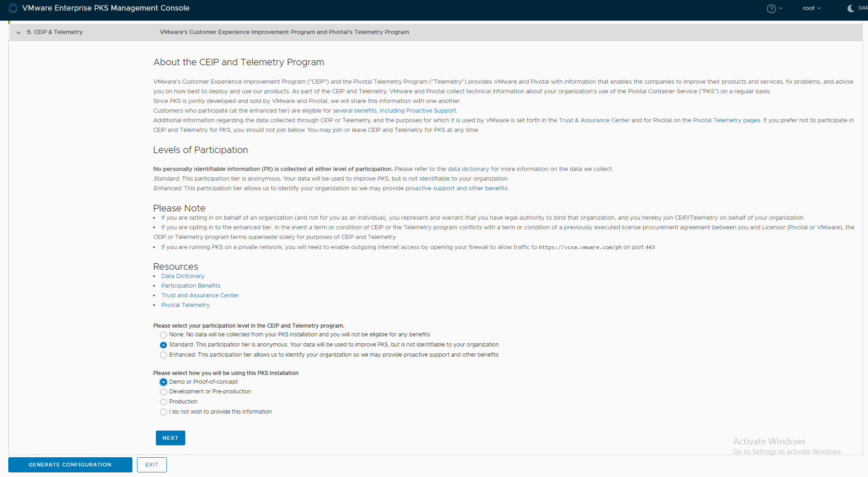
Task: Choose Production usage option
Action: [x=163, y=402]
